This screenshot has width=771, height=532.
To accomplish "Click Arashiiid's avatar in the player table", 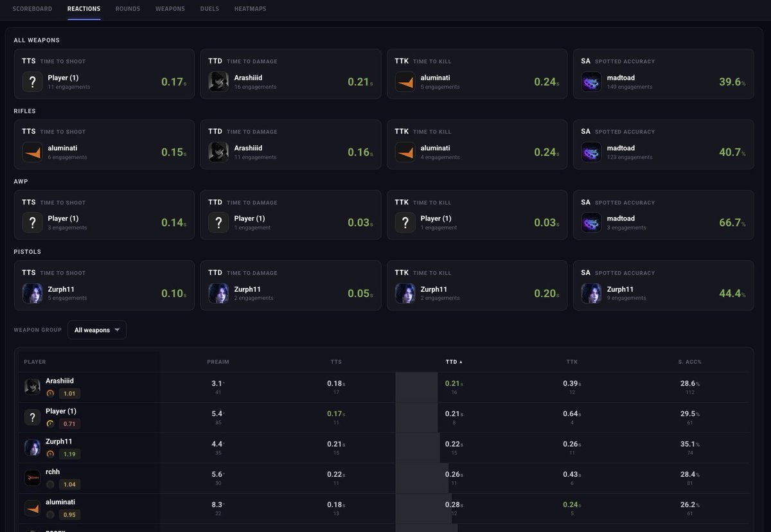I will coord(32,387).
